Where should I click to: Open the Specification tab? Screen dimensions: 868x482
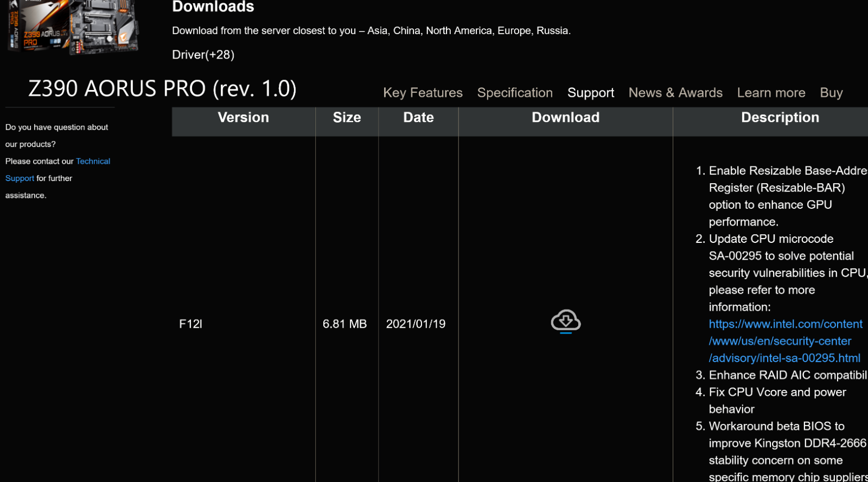pos(515,93)
